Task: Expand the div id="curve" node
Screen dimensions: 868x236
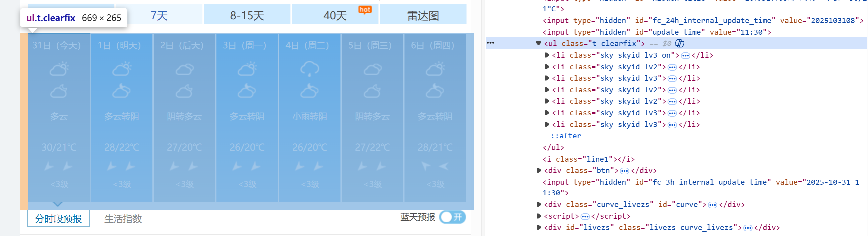Action: (539, 204)
